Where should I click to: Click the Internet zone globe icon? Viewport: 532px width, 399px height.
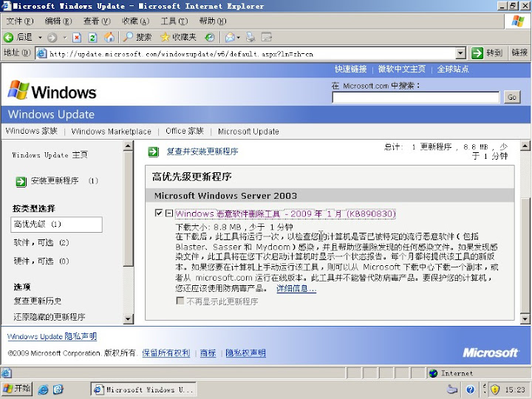point(433,373)
